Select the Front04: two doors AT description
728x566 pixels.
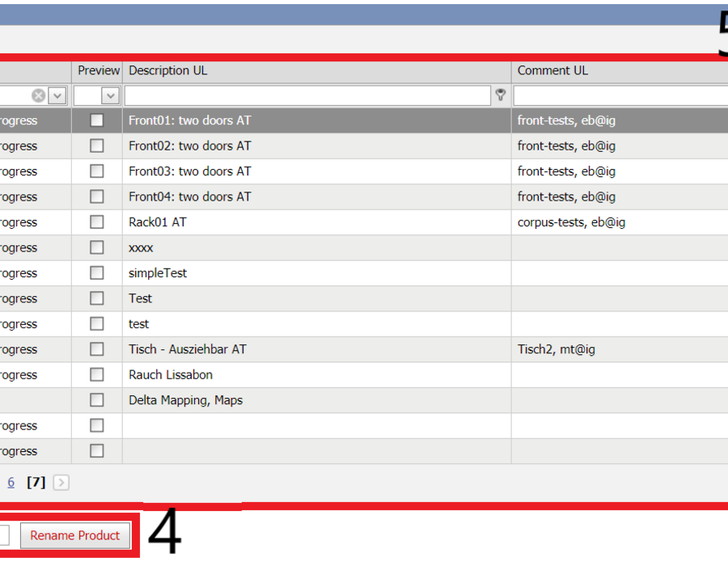coord(189,196)
